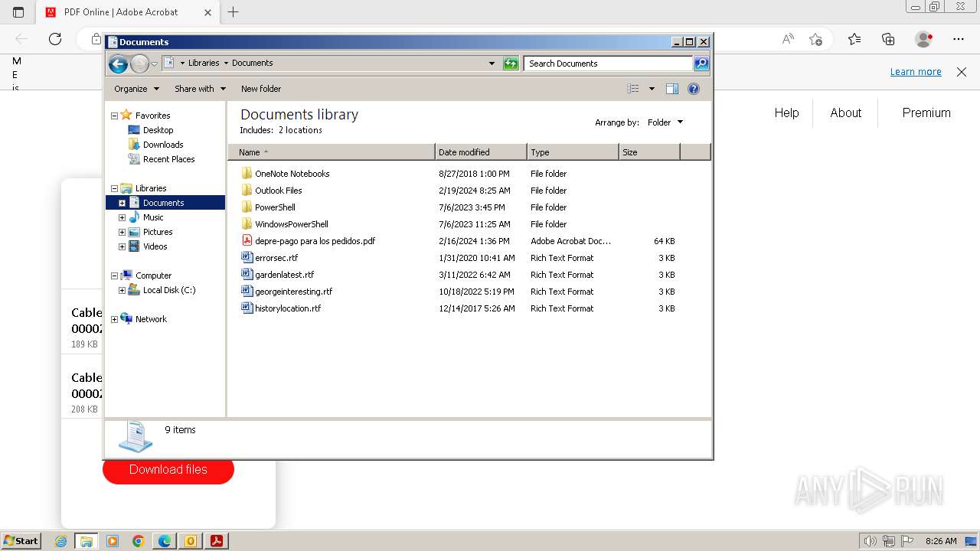Go back in Documents explorer window
The height and width of the screenshot is (551, 980).
pos(118,64)
